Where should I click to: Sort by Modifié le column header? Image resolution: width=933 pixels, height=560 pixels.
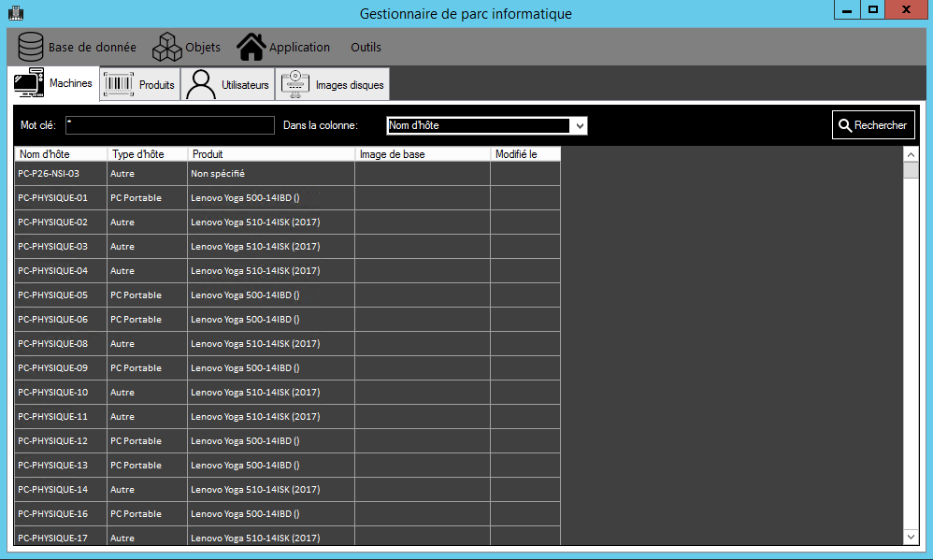point(525,154)
